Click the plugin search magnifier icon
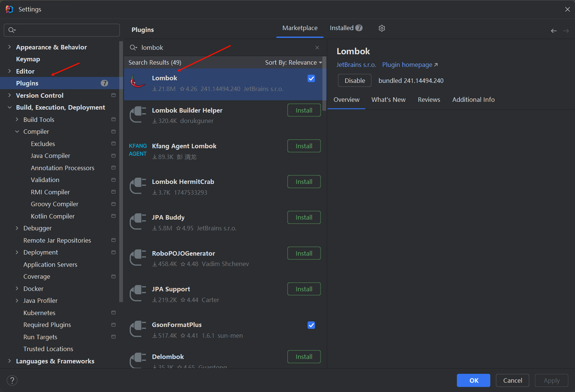 [133, 48]
